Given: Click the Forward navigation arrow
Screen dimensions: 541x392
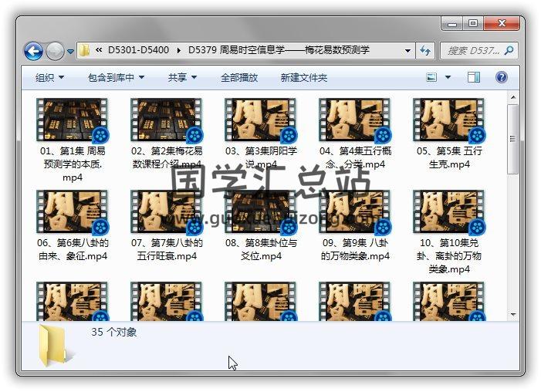Looking at the screenshot, I should point(56,51).
